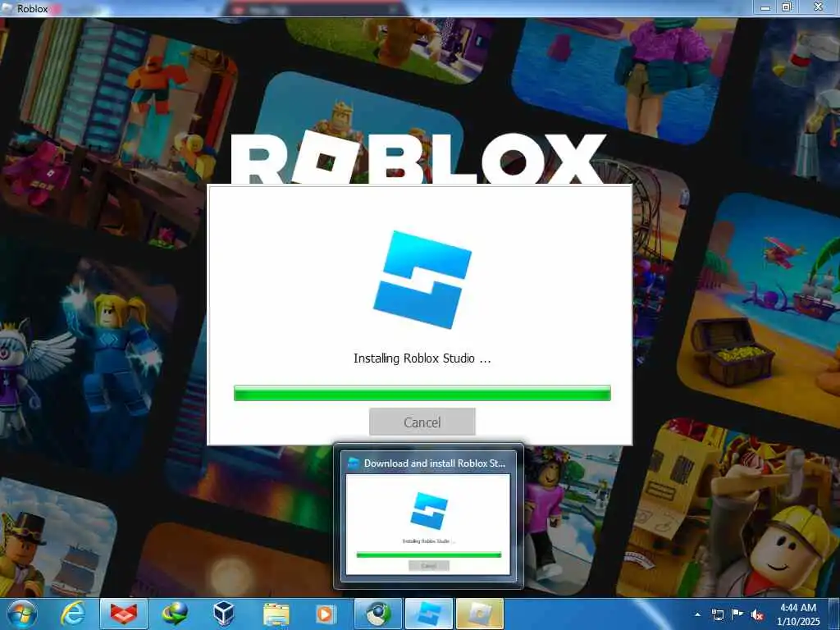The image size is (840, 630).
Task: Launch Windows Media Player from taskbar
Action: coord(325,614)
